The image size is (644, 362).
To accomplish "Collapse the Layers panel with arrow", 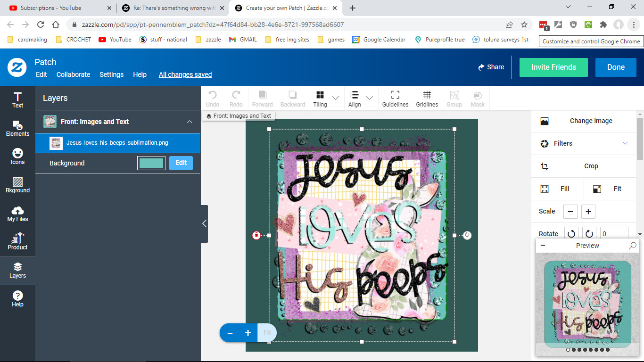I will 204,224.
